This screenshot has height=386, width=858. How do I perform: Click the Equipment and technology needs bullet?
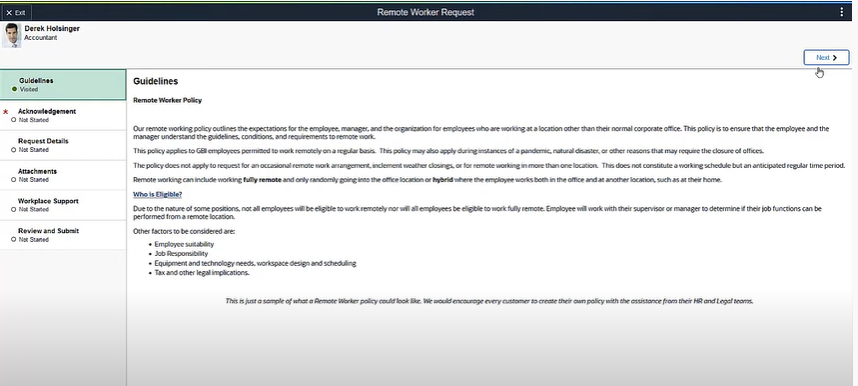tap(255, 263)
